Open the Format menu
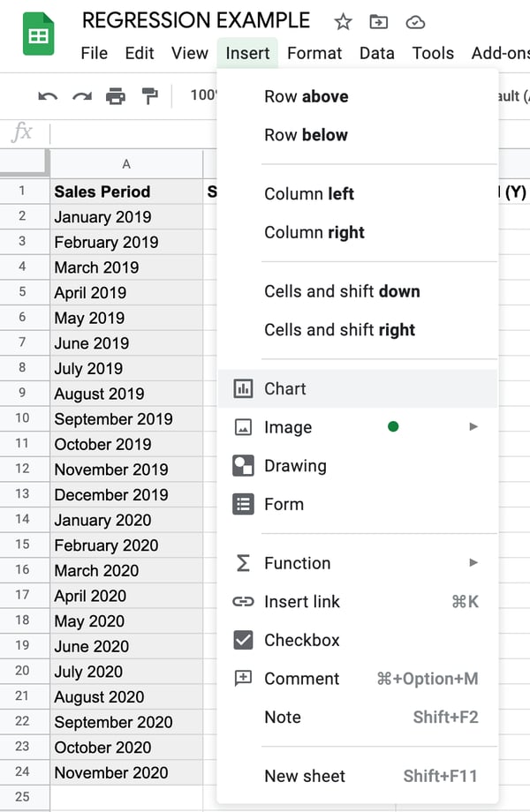 point(314,53)
